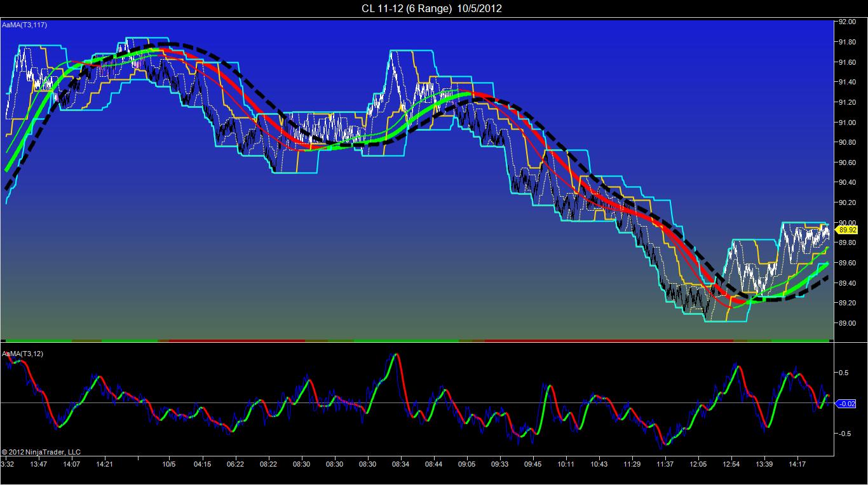Click the 89.20 price axis label
Screen dimensions: 868x485
[846, 303]
